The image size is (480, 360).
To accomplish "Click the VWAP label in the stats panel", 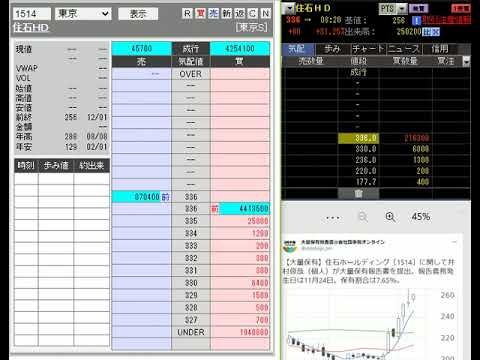I will [27, 68].
